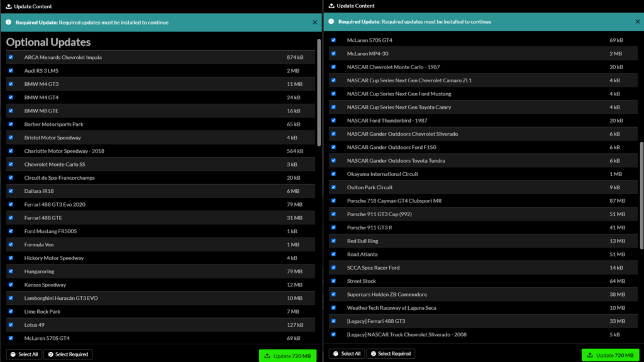
Task: Click the Hickory Motor Speedway row name
Action: (x=54, y=258)
